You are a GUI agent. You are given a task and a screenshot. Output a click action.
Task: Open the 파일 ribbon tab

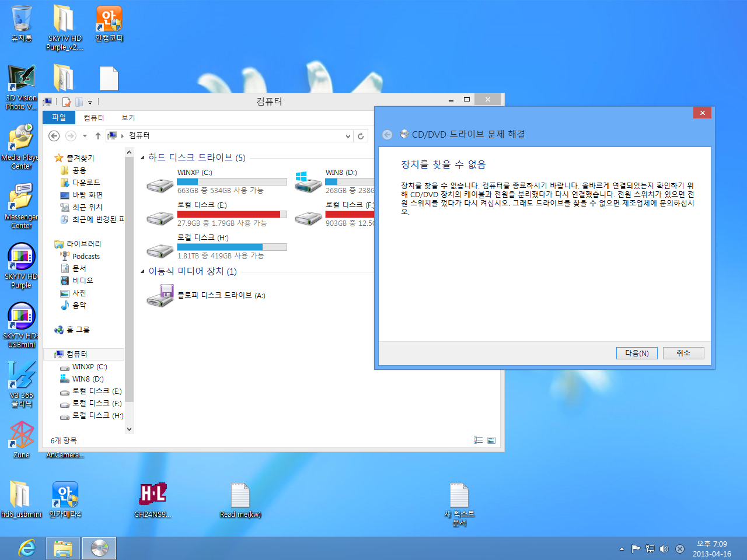(x=59, y=118)
